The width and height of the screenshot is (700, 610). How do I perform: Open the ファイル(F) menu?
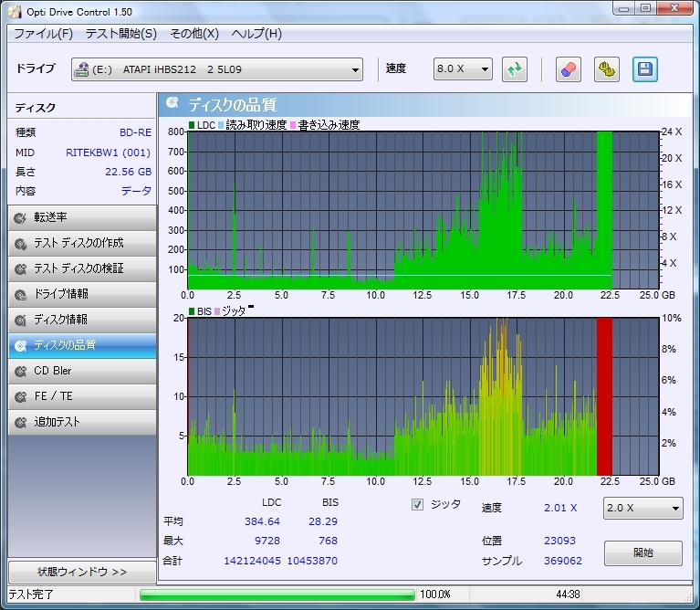pos(43,34)
